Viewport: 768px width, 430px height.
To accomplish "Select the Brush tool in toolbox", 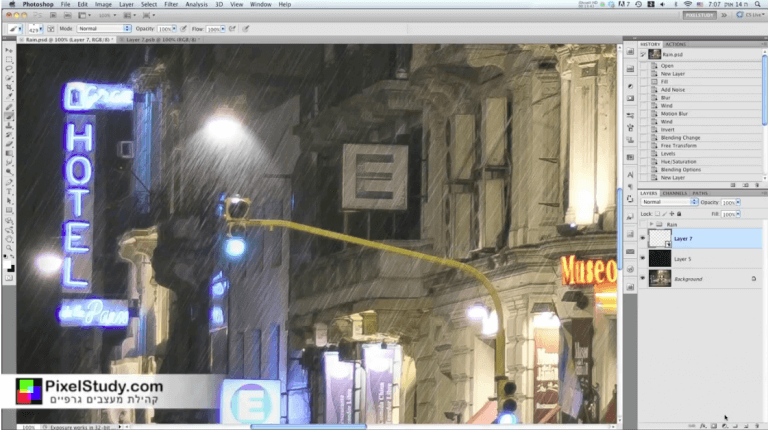I will pos(9,117).
